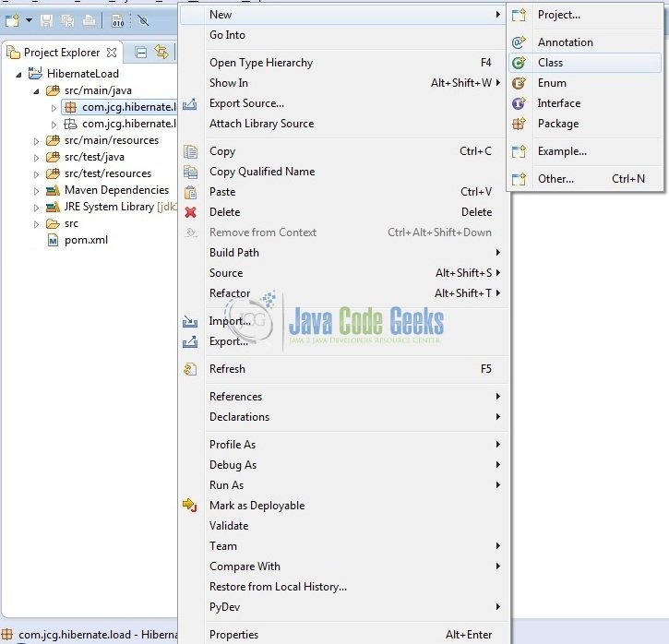Click Copy Qualified Name icon
The height and width of the screenshot is (644, 669).
point(190,172)
